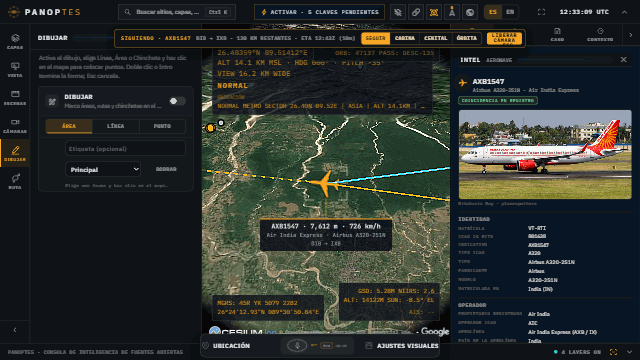
Task: Click the Google attribution link
Action: pyautogui.click(x=435, y=331)
